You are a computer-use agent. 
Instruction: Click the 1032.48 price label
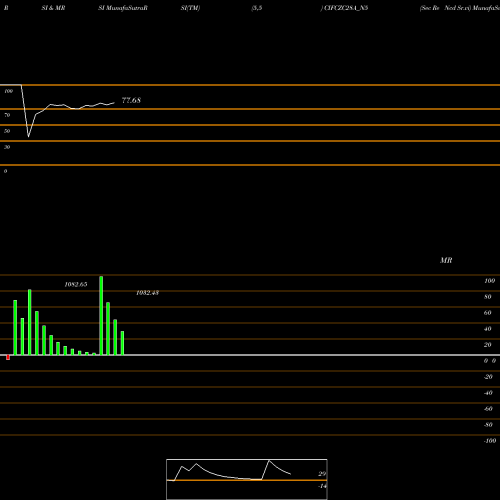pyautogui.click(x=147, y=293)
